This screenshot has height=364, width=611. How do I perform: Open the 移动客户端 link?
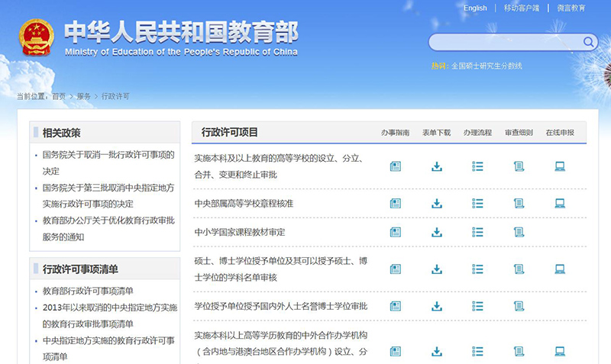pyautogui.click(x=522, y=8)
